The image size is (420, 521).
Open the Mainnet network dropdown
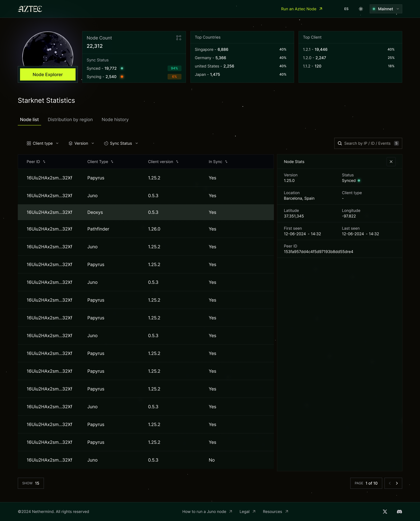pos(386,9)
